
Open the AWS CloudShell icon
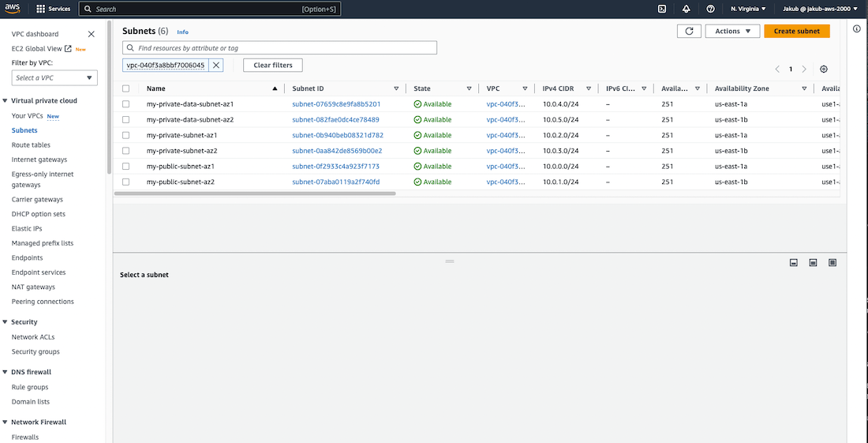[x=661, y=9]
